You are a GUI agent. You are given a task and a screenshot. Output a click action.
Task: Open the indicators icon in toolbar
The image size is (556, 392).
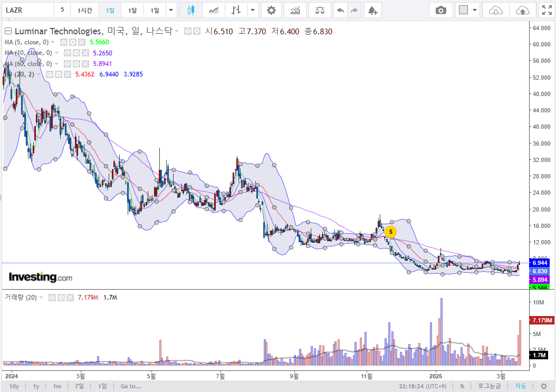[295, 10]
